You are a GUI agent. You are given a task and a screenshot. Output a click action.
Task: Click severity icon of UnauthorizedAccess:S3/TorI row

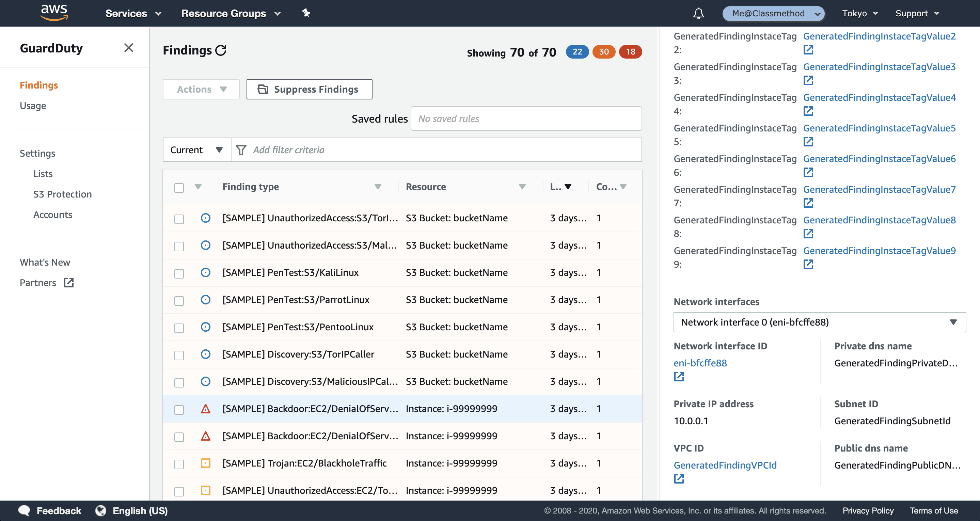[205, 218]
